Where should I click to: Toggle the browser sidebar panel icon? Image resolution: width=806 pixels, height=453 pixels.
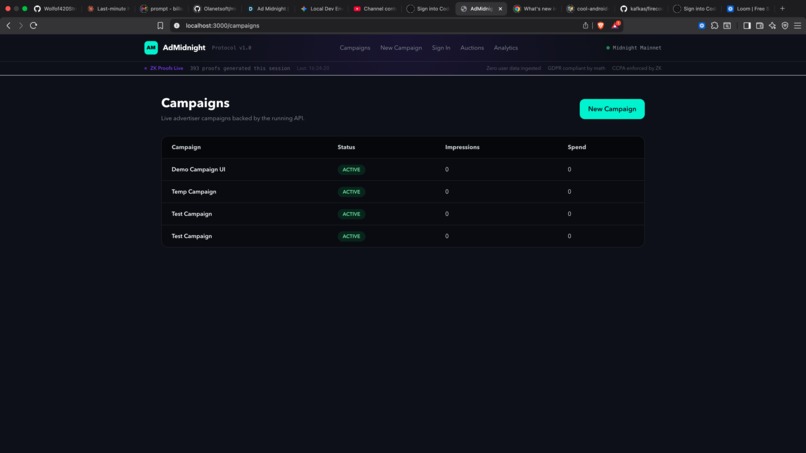pyautogui.click(x=747, y=25)
